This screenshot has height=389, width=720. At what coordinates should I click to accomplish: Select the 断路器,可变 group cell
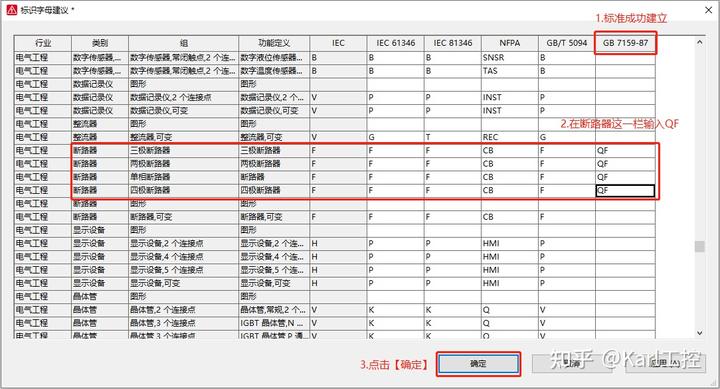(183, 217)
